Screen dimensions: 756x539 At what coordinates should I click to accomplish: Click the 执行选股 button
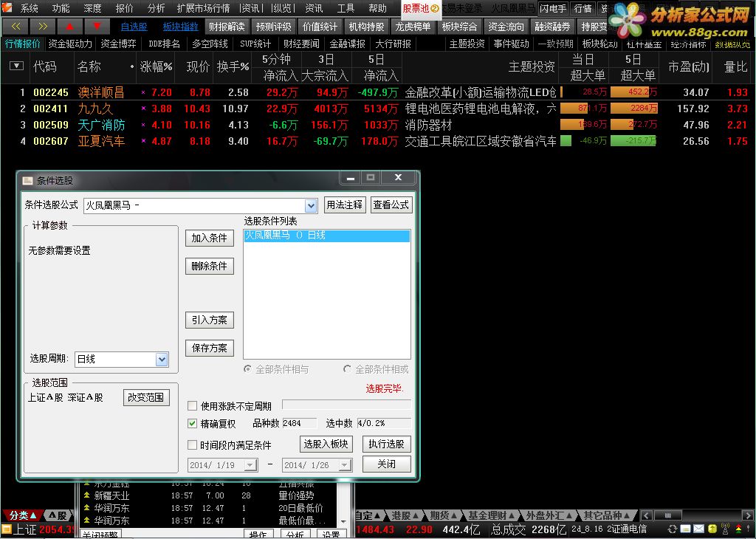click(x=386, y=444)
